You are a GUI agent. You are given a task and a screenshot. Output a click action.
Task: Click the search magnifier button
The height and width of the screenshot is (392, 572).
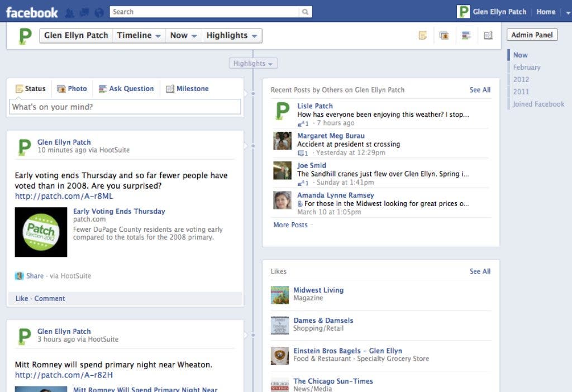[306, 12]
